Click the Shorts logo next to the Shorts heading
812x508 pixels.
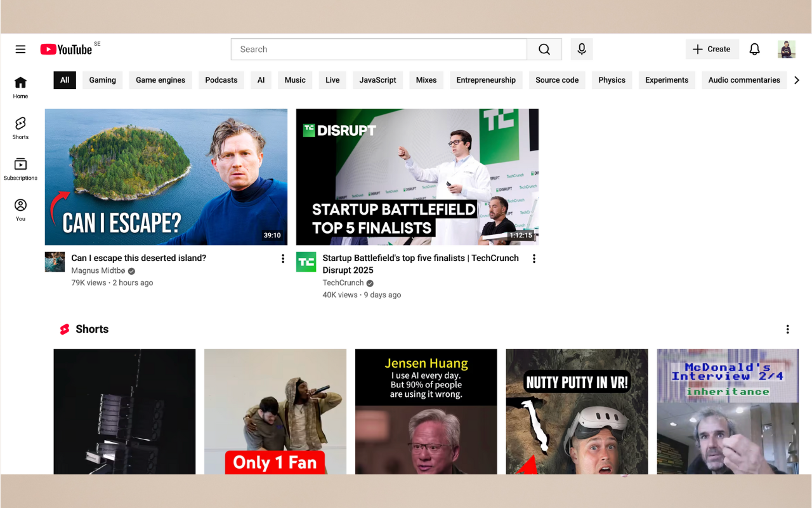pyautogui.click(x=65, y=329)
